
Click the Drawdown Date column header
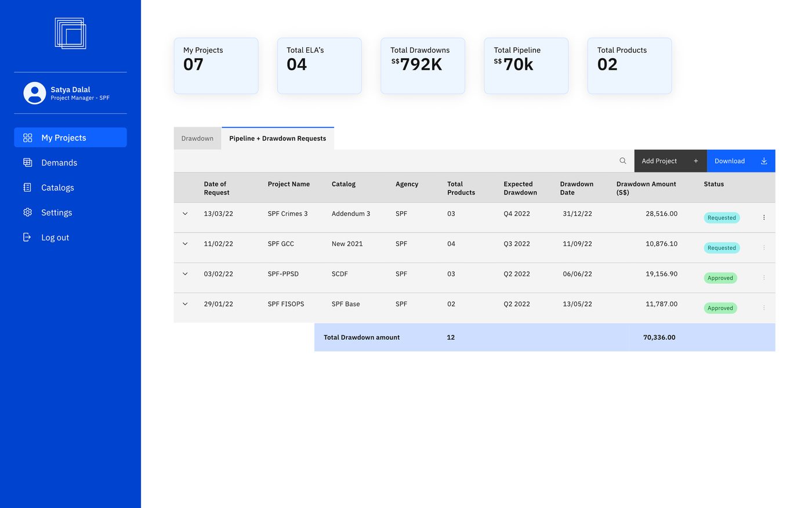point(577,188)
